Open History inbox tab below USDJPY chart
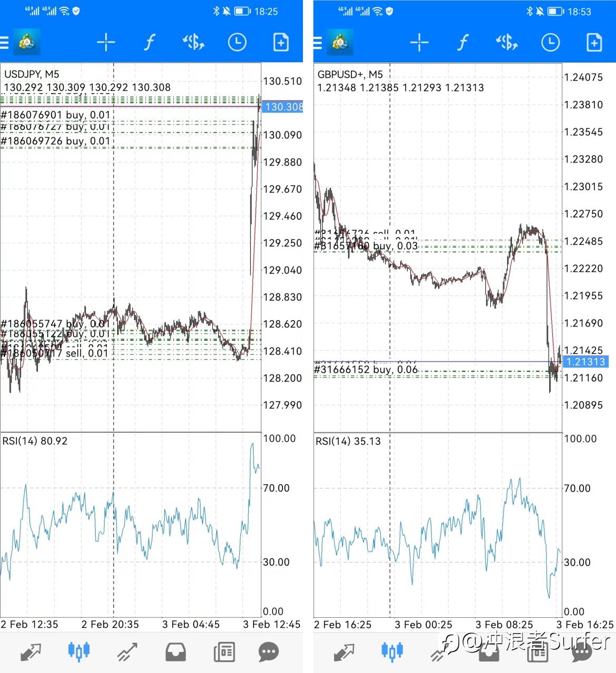Screen dimensions: 616x673 click(176, 652)
